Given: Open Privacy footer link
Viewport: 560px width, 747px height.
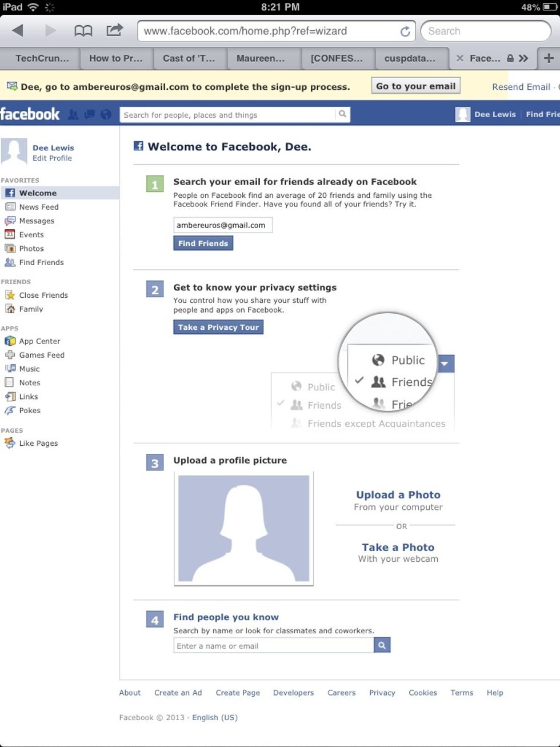Looking at the screenshot, I should coord(382,693).
